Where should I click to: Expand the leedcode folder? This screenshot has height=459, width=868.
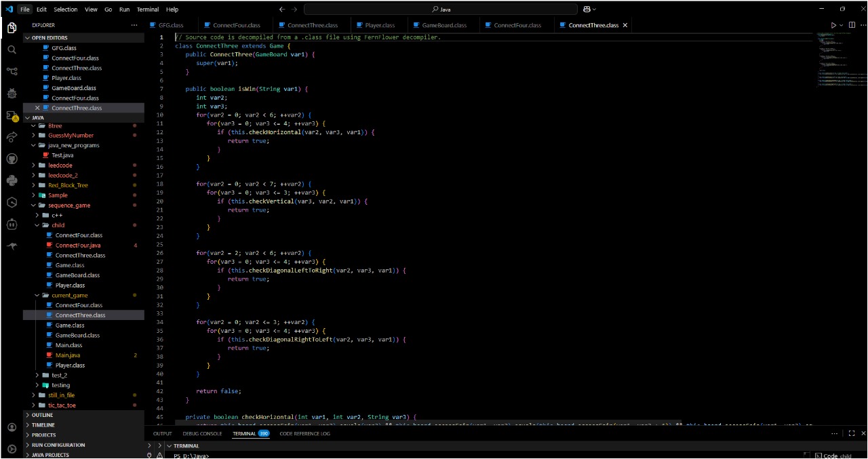[60, 165]
